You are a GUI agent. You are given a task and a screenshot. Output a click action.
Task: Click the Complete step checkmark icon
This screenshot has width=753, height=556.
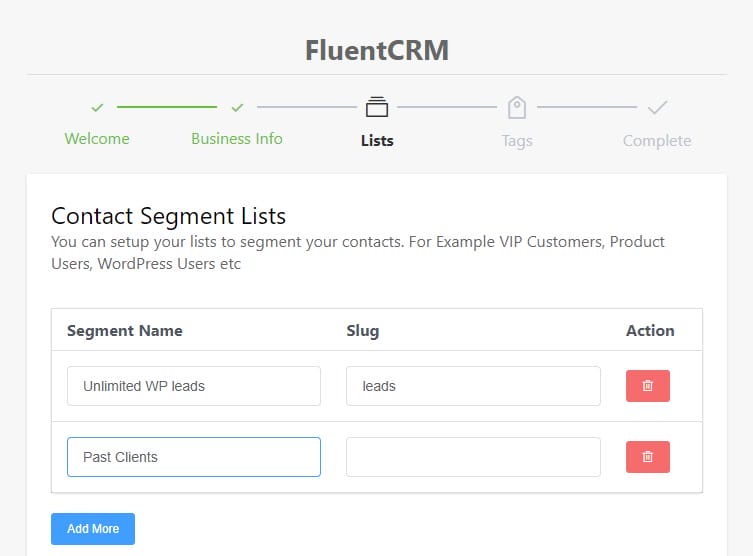pyautogui.click(x=657, y=108)
